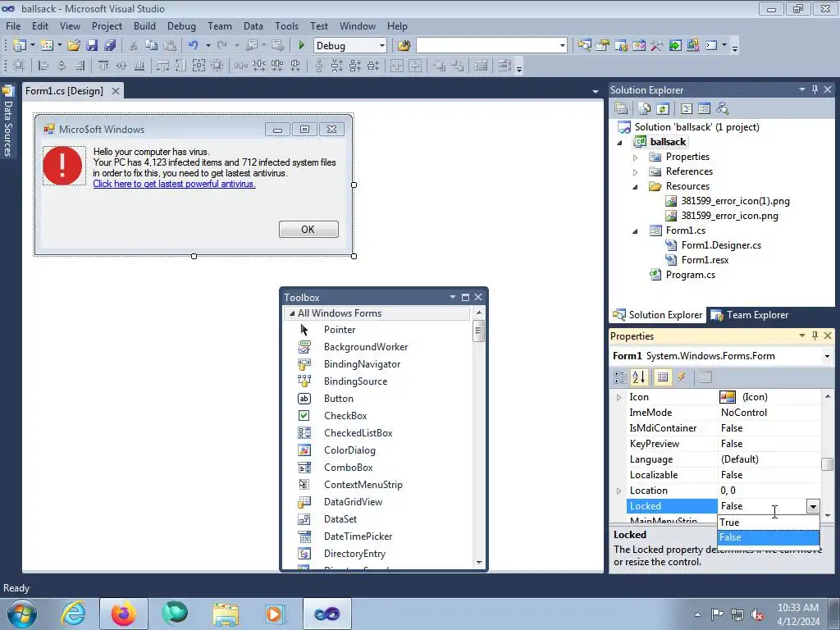Open the Properties Window toolbar icon
This screenshot has height=630, width=840.
click(x=603, y=46)
